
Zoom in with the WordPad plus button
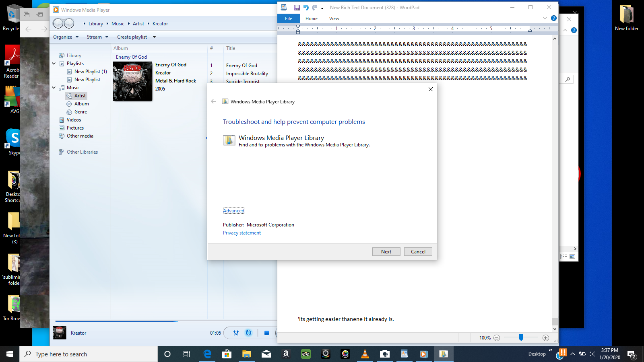pyautogui.click(x=546, y=338)
